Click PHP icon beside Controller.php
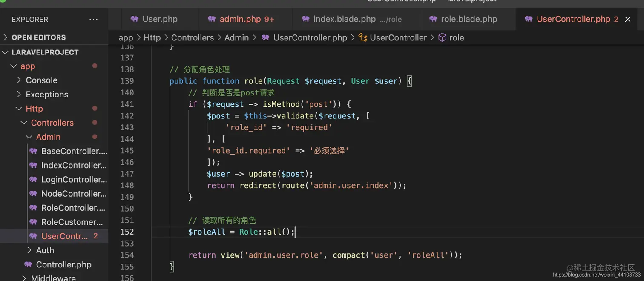 [x=28, y=264]
